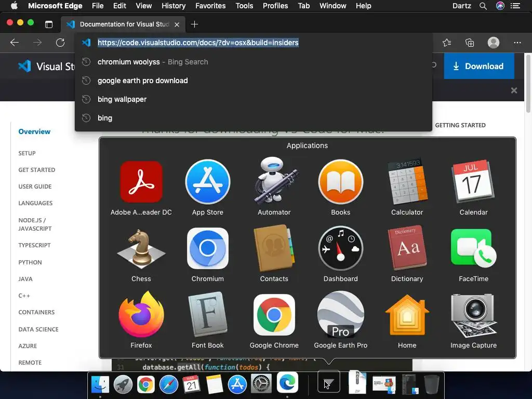The height and width of the screenshot is (399, 532).
Task: Open the Overview docs link
Action: pyautogui.click(x=34, y=131)
